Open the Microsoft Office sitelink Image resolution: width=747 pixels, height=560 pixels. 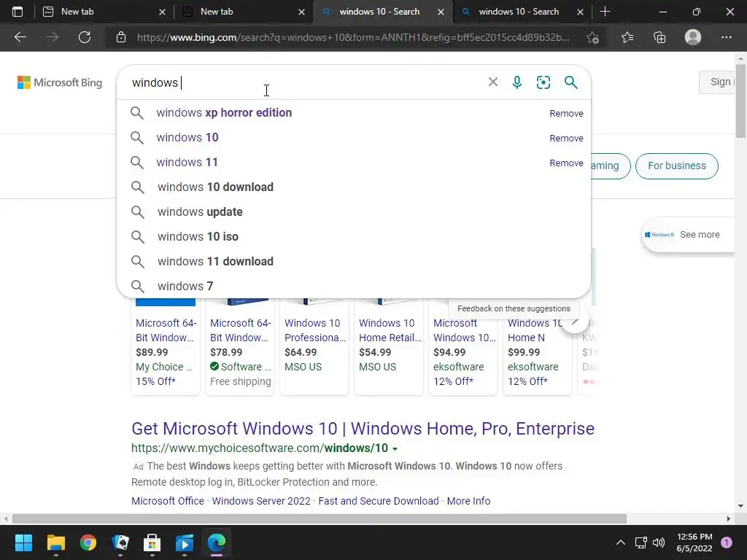(168, 501)
